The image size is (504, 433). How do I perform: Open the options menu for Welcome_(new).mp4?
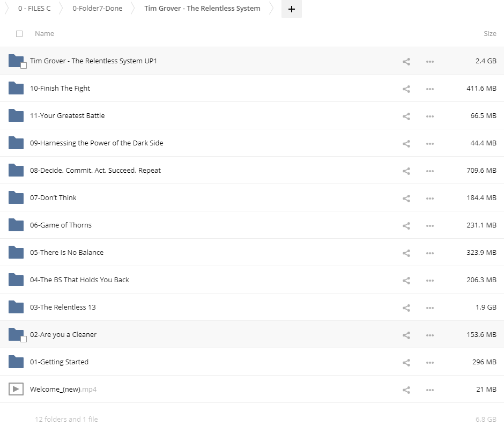[429, 390]
